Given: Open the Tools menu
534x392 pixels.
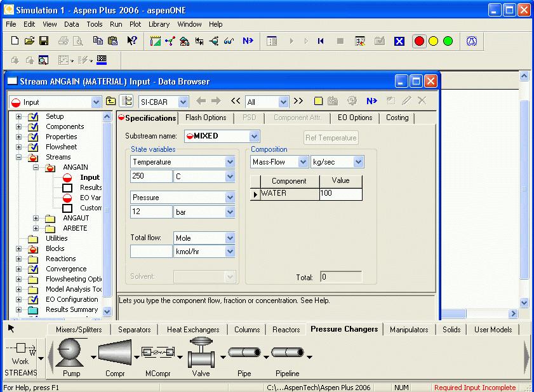Looking at the screenshot, I should click(x=95, y=24).
